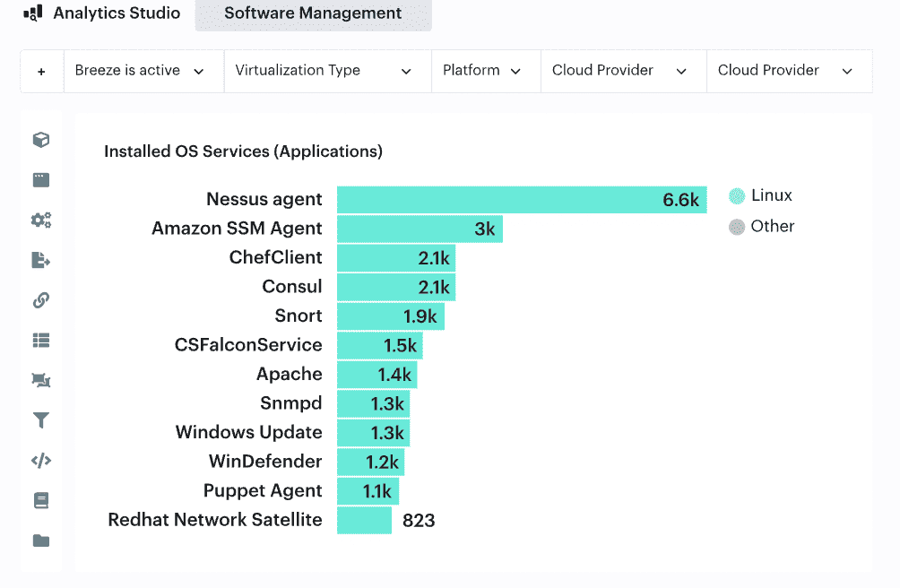
Task: Select the Nessus agent 6.6k bar
Action: 522,200
